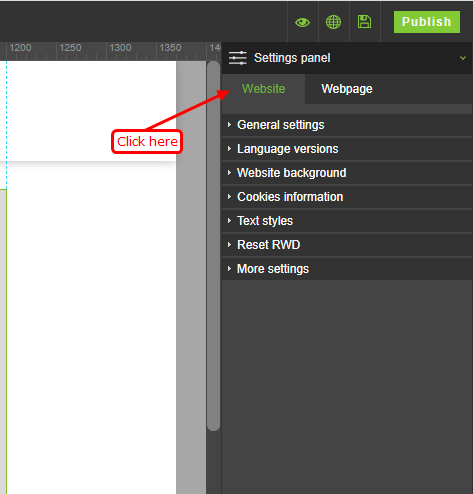Collapse Settings panel with green chevron
This screenshot has width=473, height=494.
point(463,58)
